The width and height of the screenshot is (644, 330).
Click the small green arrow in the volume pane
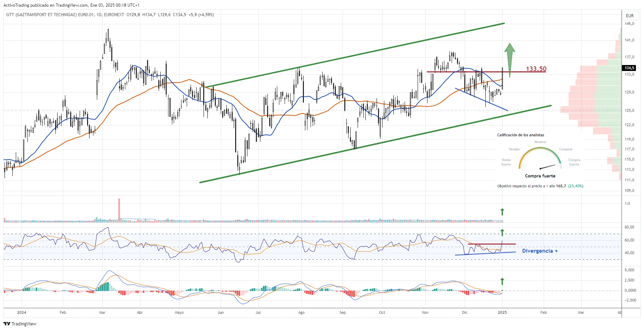pyautogui.click(x=502, y=212)
